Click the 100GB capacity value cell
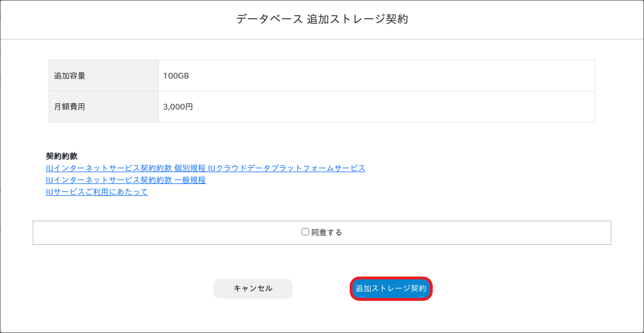 [x=377, y=76]
